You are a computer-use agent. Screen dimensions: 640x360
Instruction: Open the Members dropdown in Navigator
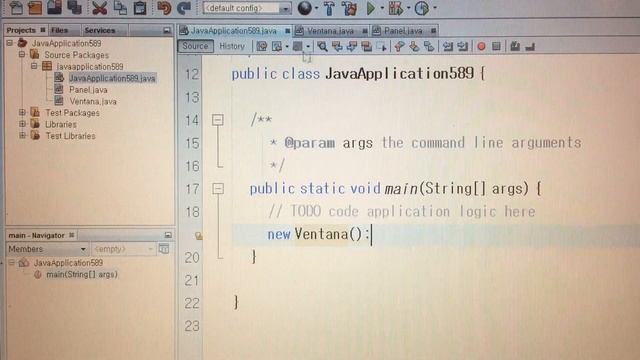pos(47,249)
